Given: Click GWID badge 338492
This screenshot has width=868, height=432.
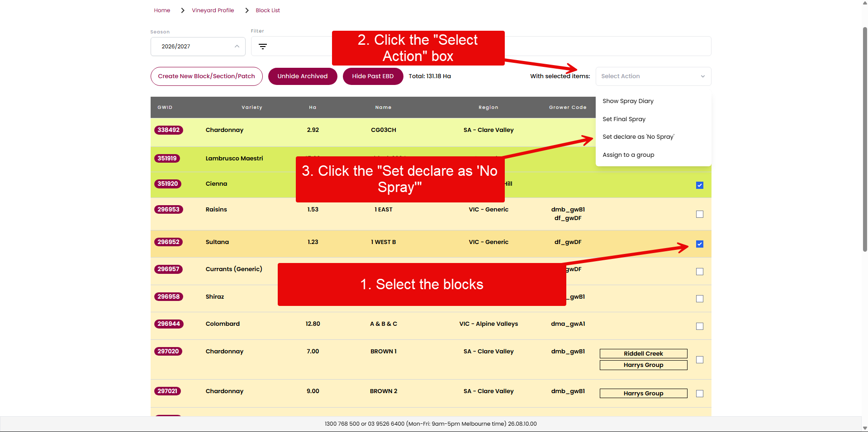Looking at the screenshot, I should [169, 130].
